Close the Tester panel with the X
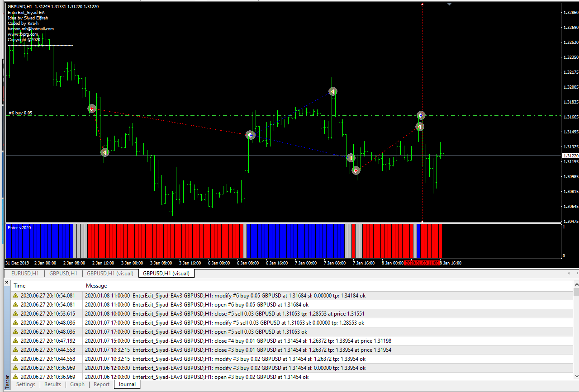The width and height of the screenshot is (579, 392). coord(7,283)
